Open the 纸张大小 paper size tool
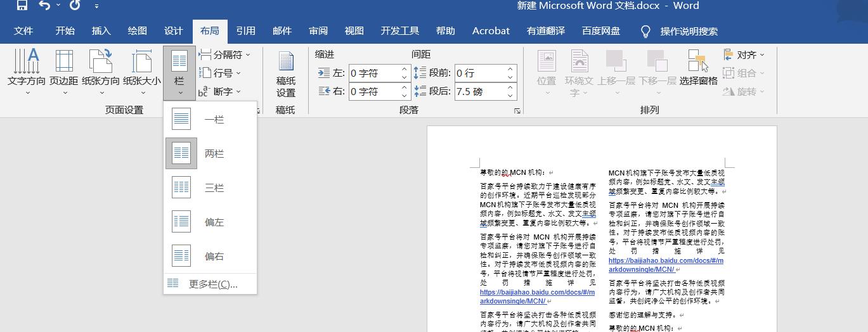This screenshot has height=332, width=868. click(142, 72)
